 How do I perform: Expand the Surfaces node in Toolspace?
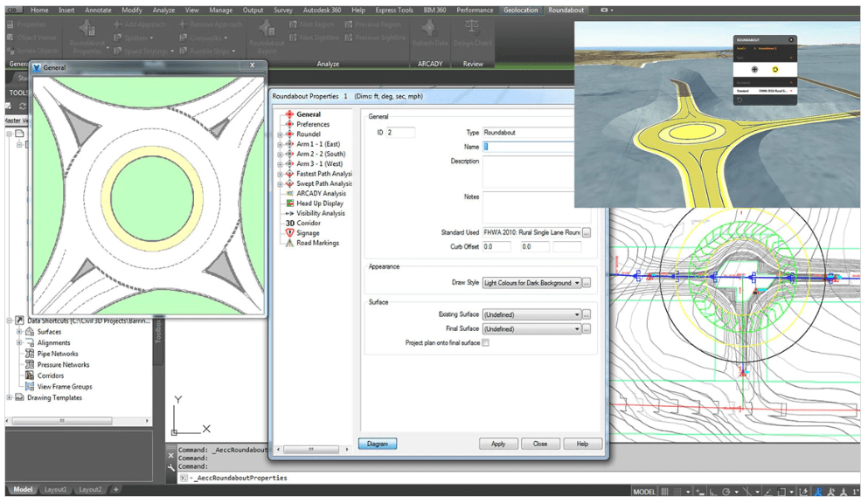tap(19, 332)
